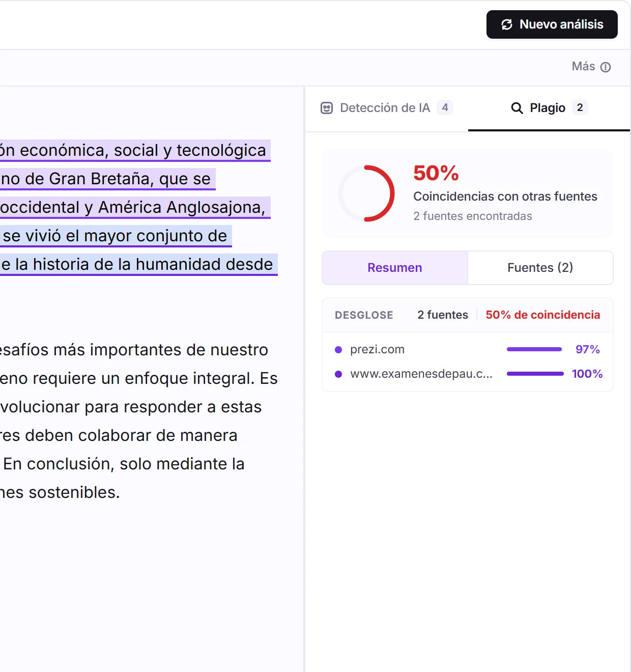
Task: Click the info icon next to Más
Action: (606, 67)
